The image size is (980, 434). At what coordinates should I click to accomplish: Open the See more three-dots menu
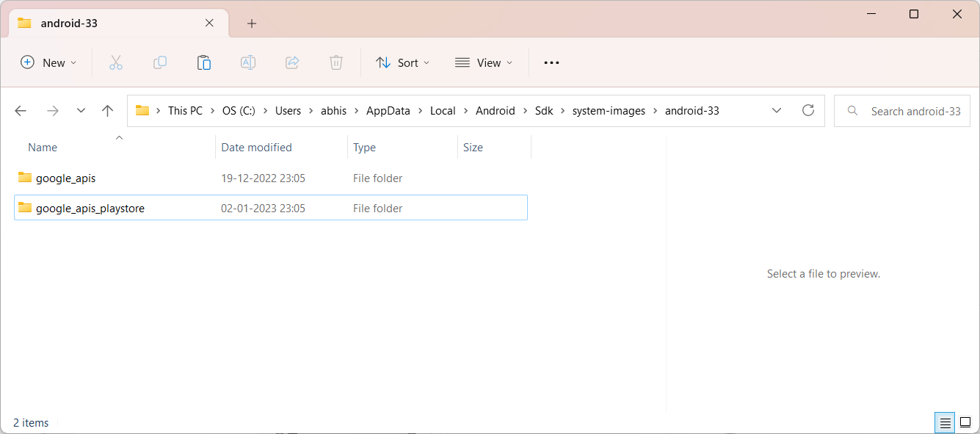pos(551,63)
